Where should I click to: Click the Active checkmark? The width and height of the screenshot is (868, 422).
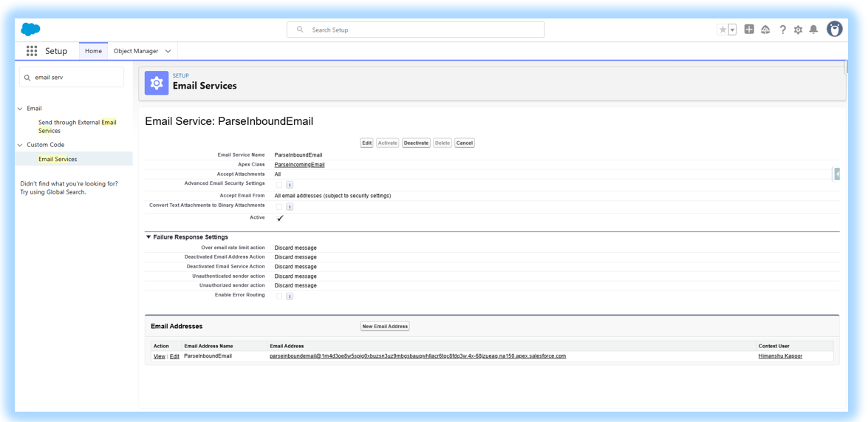point(280,218)
